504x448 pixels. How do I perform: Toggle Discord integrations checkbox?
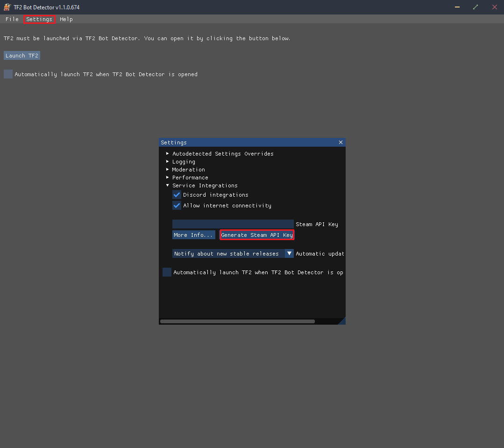tap(177, 195)
